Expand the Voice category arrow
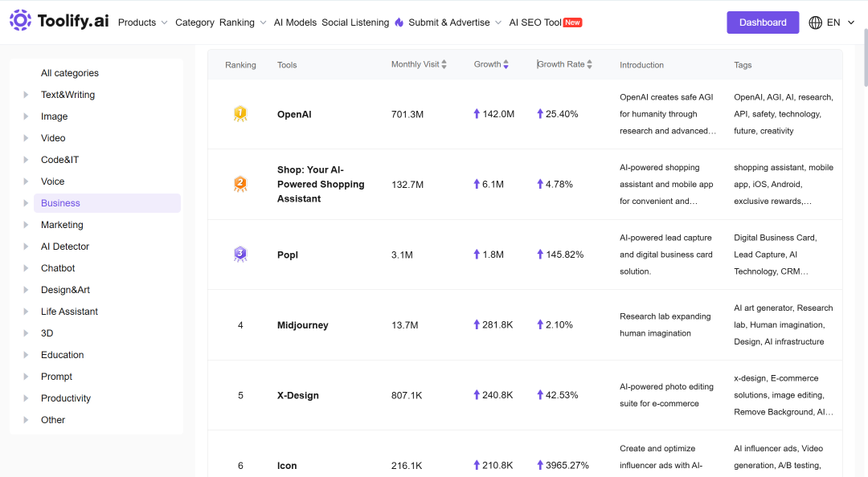This screenshot has width=868, height=477. pos(26,181)
